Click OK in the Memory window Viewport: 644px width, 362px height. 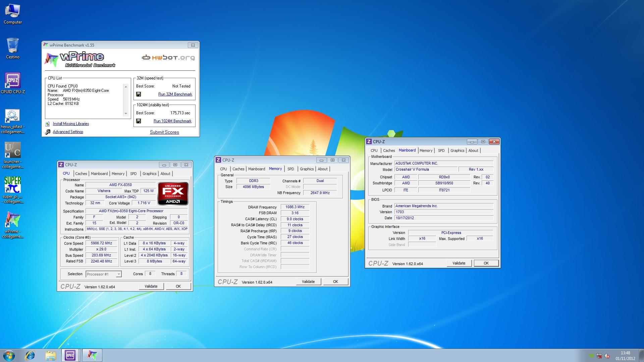point(335,282)
